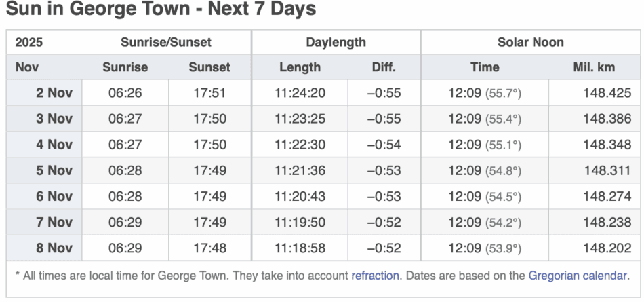This screenshot has width=644, height=302.
Task: Click the 8 Nov row label
Action: click(x=54, y=248)
